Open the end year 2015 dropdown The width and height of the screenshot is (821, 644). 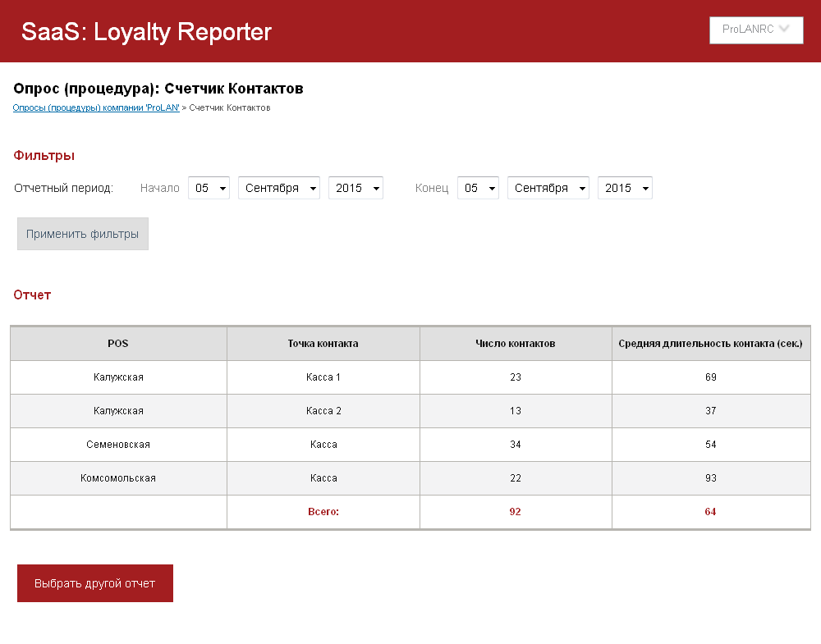[625, 188]
